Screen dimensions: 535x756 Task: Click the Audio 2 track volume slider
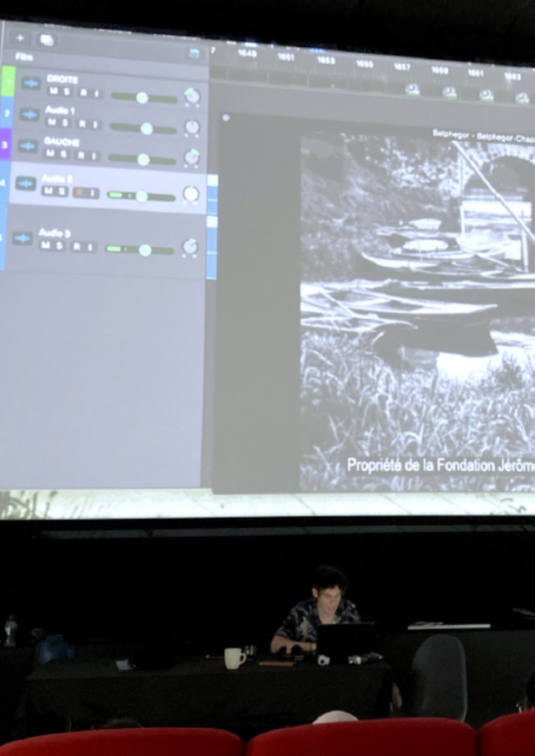[141, 196]
